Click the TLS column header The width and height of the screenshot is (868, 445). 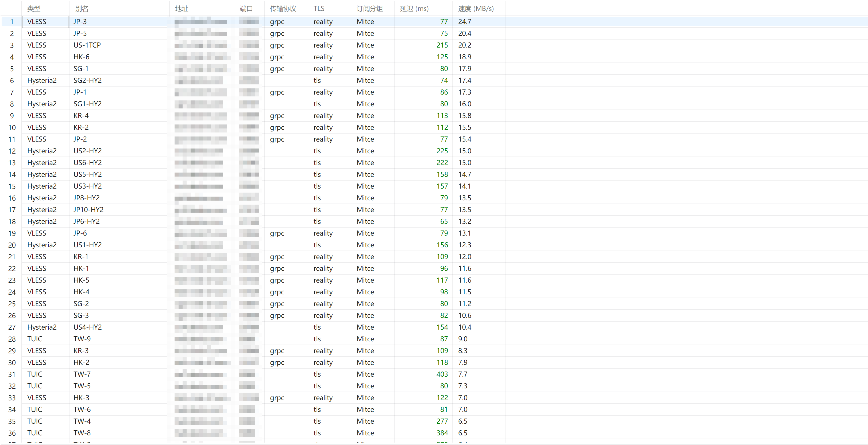329,9
